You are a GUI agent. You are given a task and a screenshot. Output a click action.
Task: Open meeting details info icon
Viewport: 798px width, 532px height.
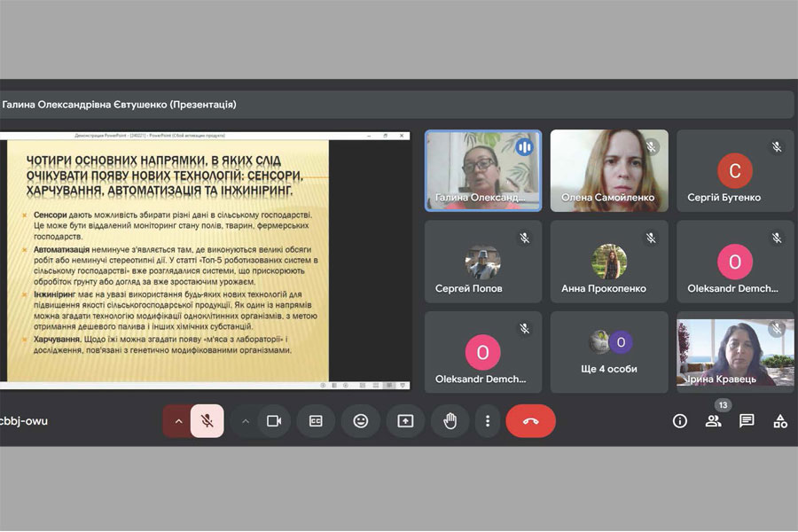pyautogui.click(x=680, y=421)
